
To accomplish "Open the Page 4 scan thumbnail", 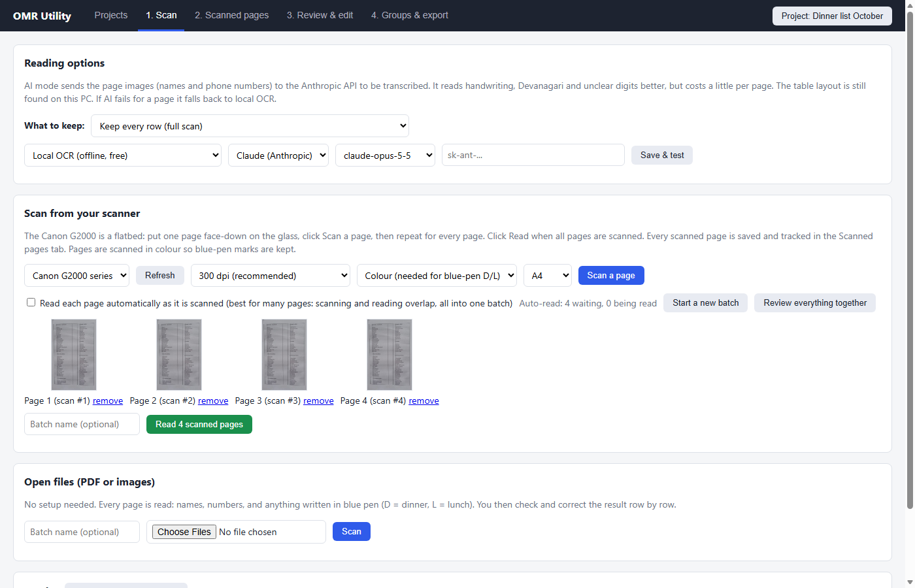I will click(390, 355).
